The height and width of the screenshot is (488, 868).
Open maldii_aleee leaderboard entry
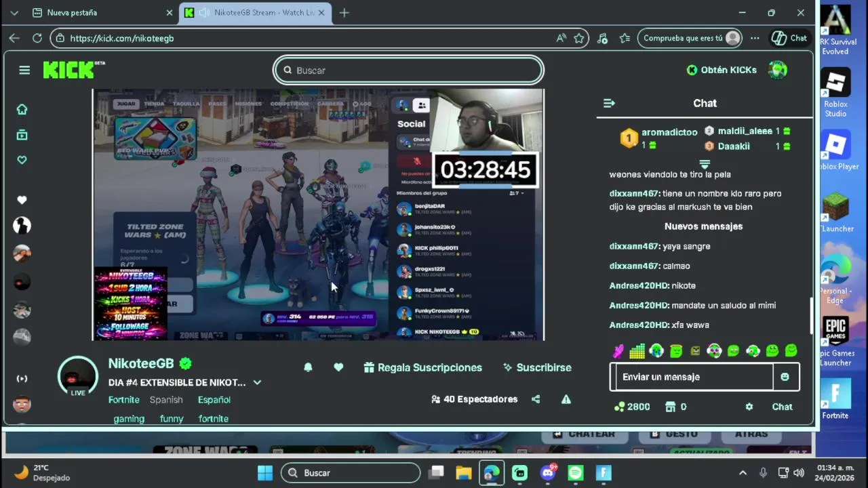point(745,131)
